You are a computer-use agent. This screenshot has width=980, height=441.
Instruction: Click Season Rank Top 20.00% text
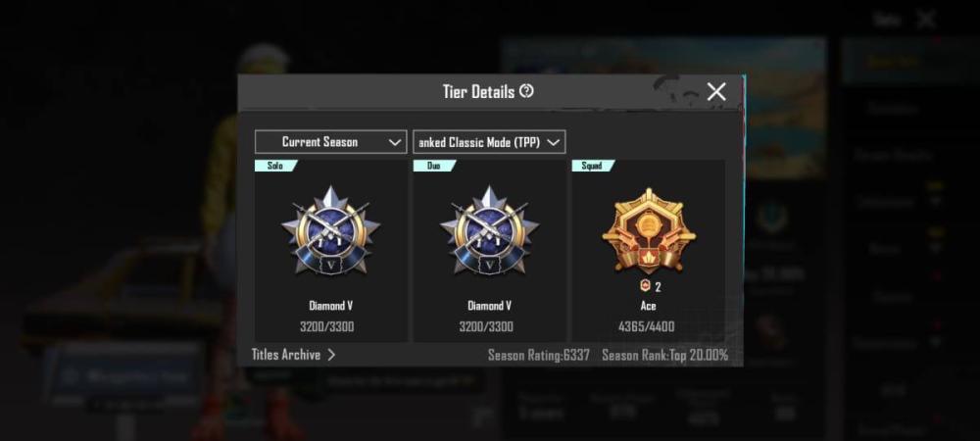(665, 356)
